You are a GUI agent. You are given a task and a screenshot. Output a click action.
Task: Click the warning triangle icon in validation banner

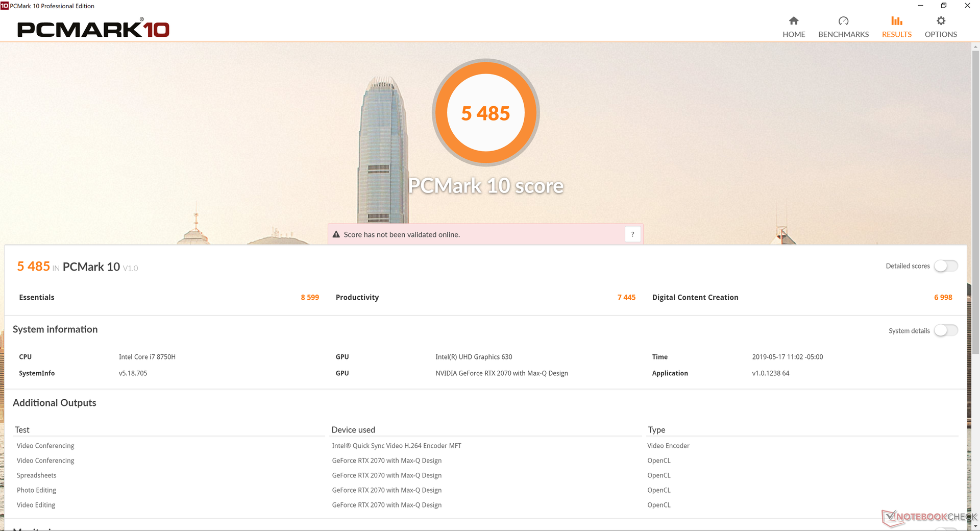point(336,234)
